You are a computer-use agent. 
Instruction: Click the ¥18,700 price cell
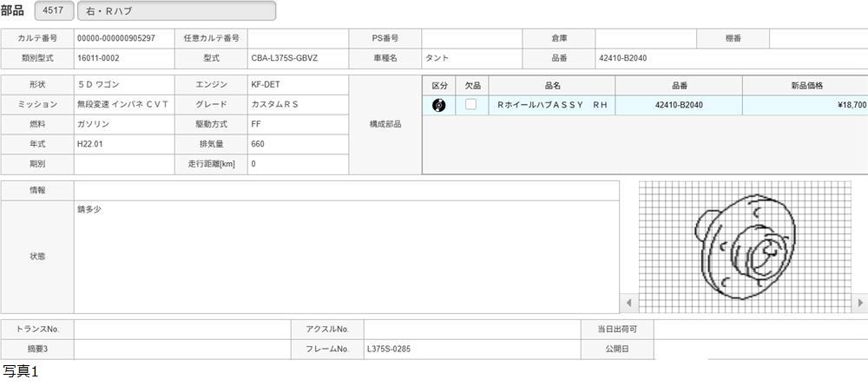(x=806, y=105)
